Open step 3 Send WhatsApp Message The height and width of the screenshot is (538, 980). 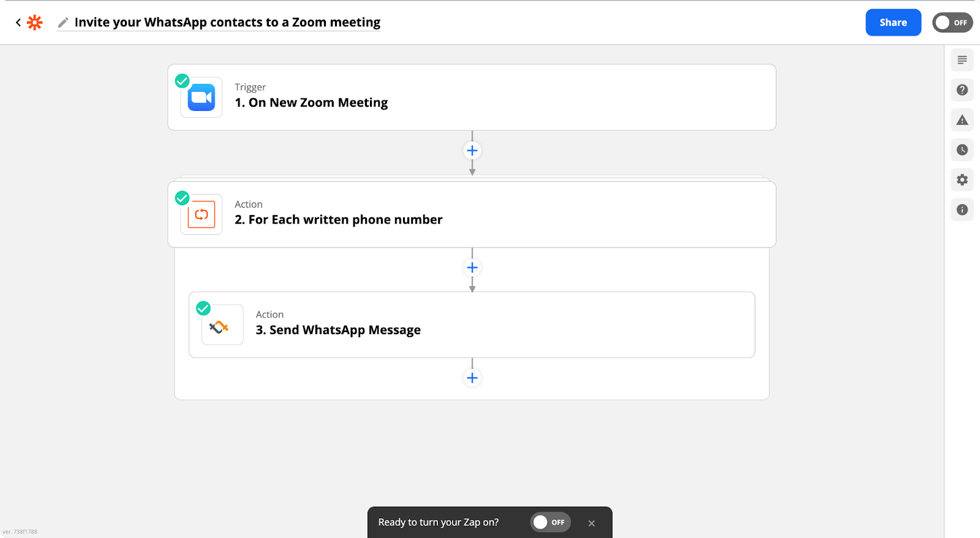point(472,325)
